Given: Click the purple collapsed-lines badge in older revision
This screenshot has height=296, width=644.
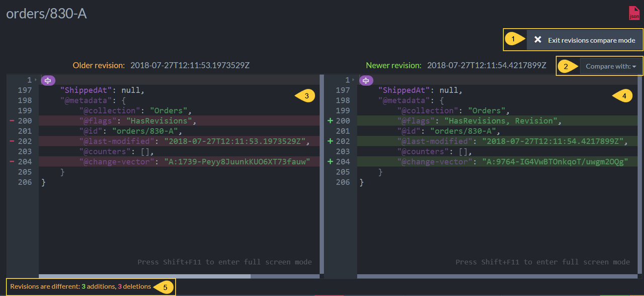Looking at the screenshot, I should (x=48, y=80).
